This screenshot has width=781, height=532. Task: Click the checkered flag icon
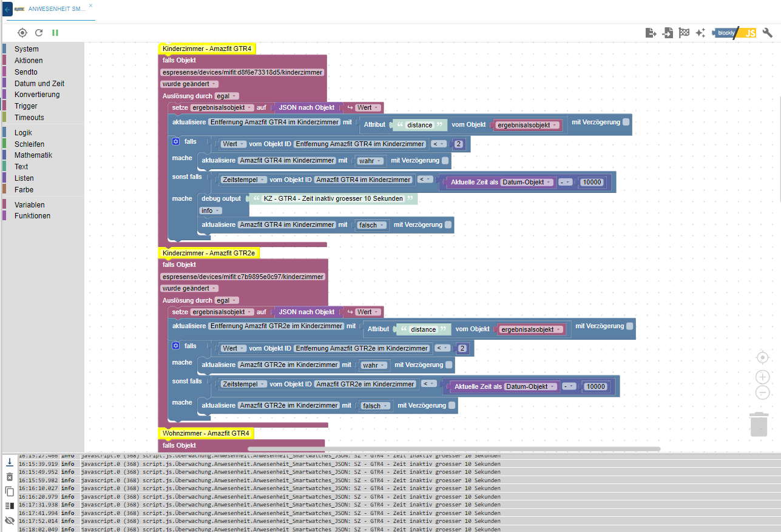point(684,33)
